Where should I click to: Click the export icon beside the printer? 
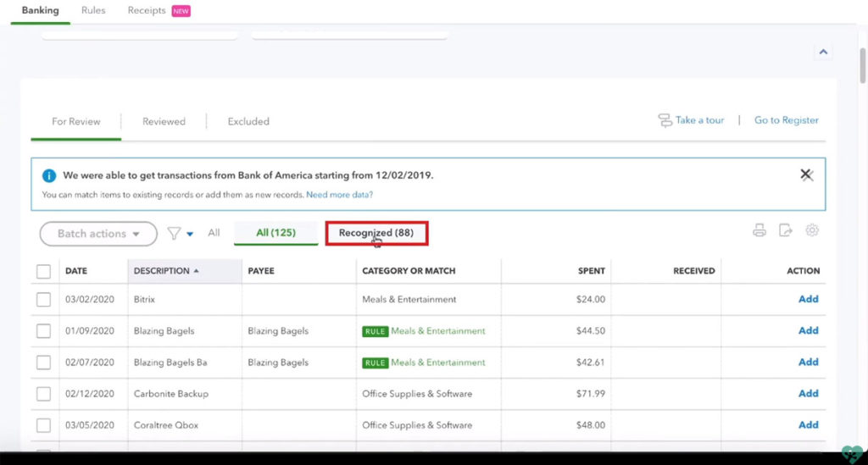tap(786, 230)
